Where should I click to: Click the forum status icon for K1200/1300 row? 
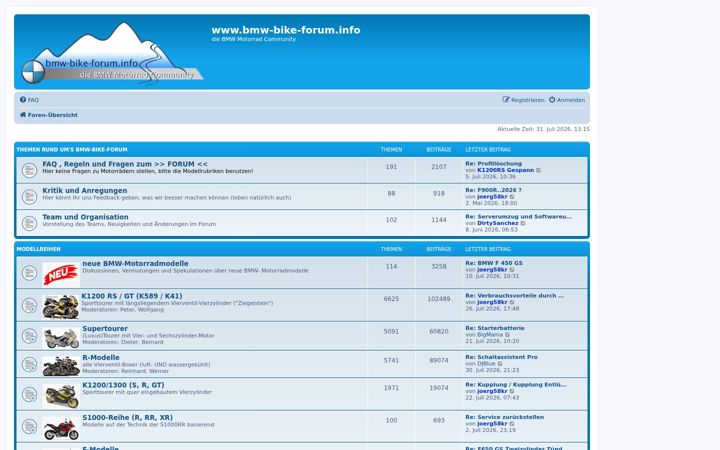pyautogui.click(x=29, y=394)
